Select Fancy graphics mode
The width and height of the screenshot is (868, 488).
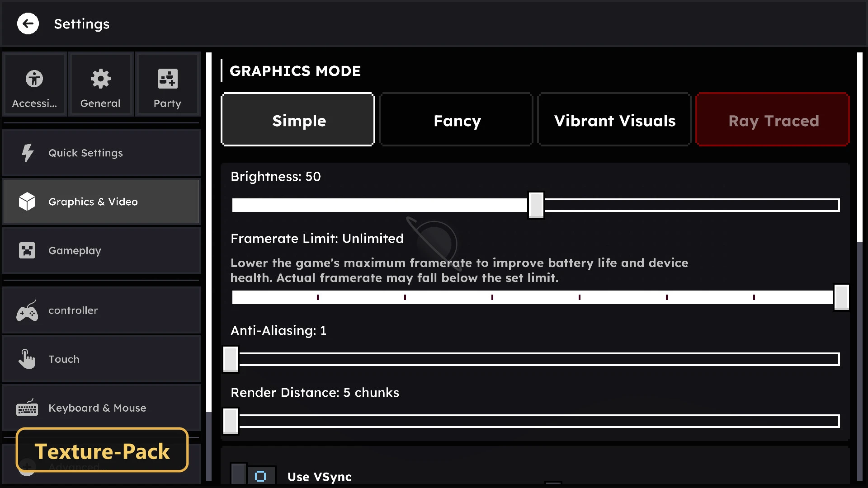pyautogui.click(x=457, y=120)
